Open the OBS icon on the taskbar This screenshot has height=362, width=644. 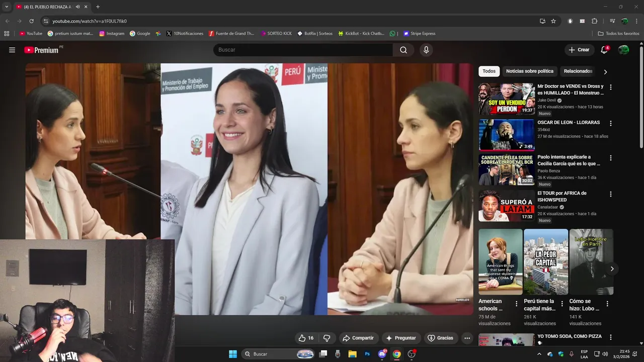(412, 354)
